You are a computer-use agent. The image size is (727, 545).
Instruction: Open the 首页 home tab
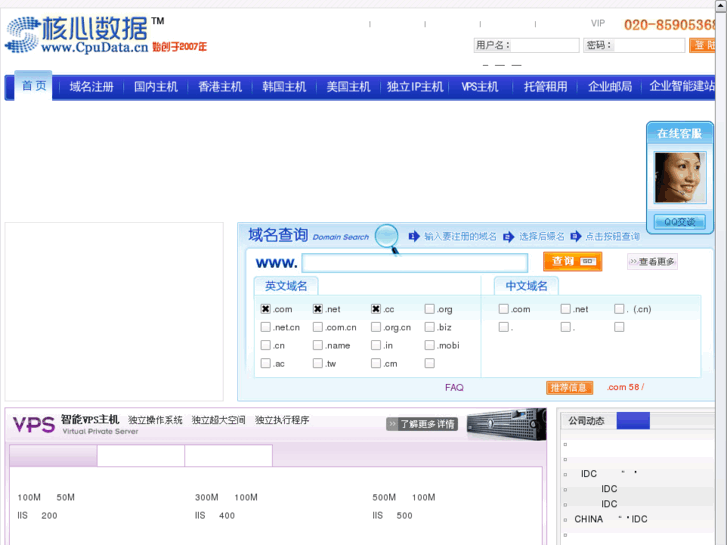click(x=34, y=86)
